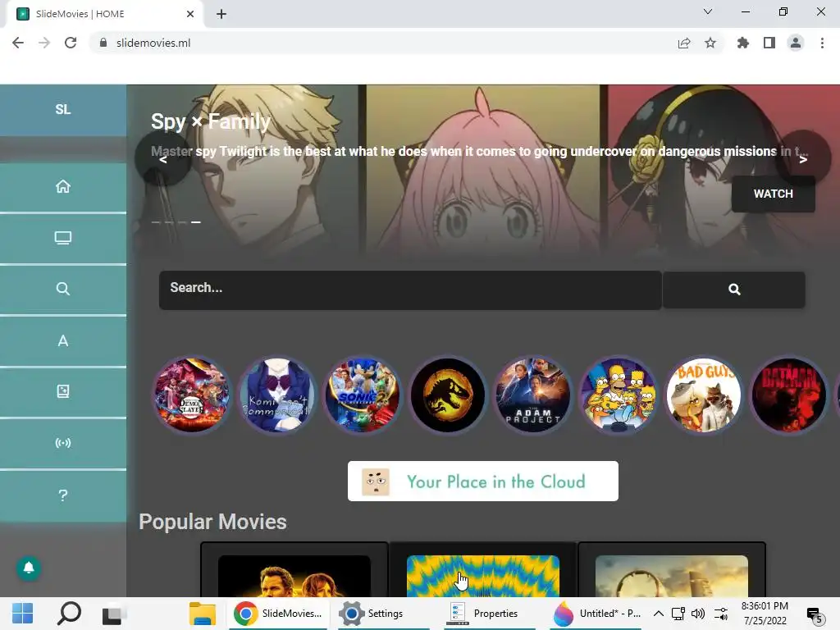The height and width of the screenshot is (630, 840).
Task: Open File Explorer from the taskbar
Action: (203, 614)
